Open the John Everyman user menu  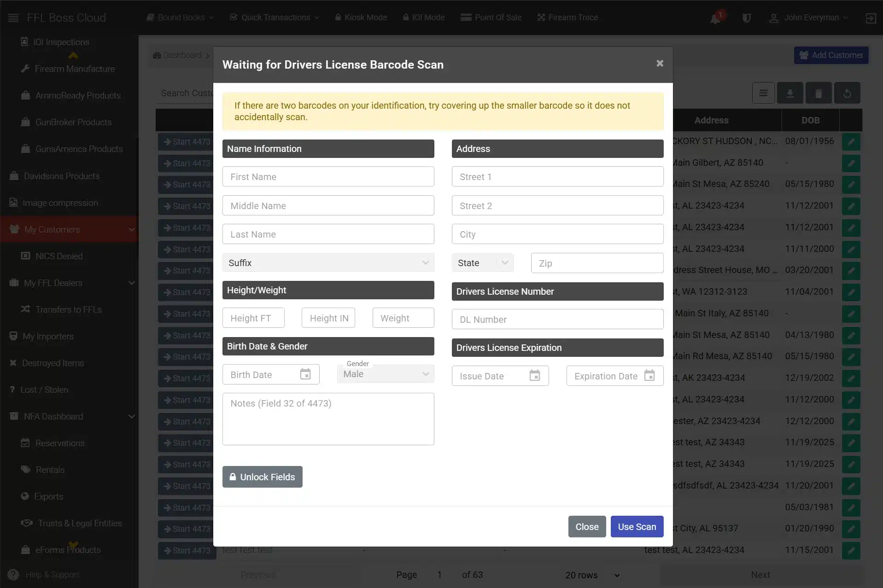point(809,17)
